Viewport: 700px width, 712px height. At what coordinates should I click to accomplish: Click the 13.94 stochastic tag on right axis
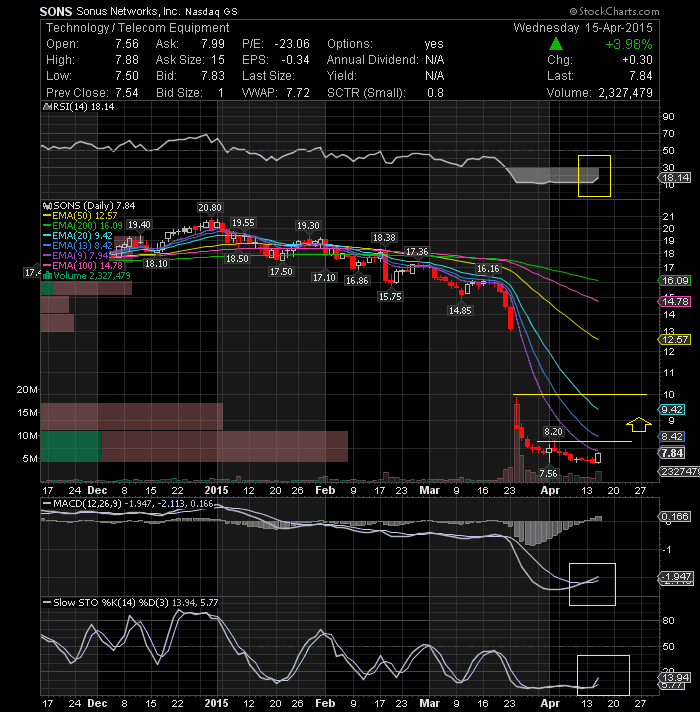click(x=676, y=677)
